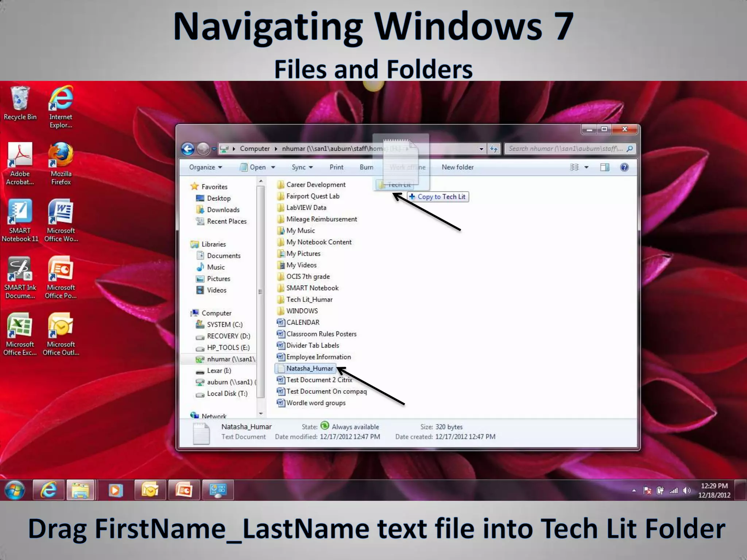Click the refresh icon beside address bar
747x560 pixels.
[494, 149]
